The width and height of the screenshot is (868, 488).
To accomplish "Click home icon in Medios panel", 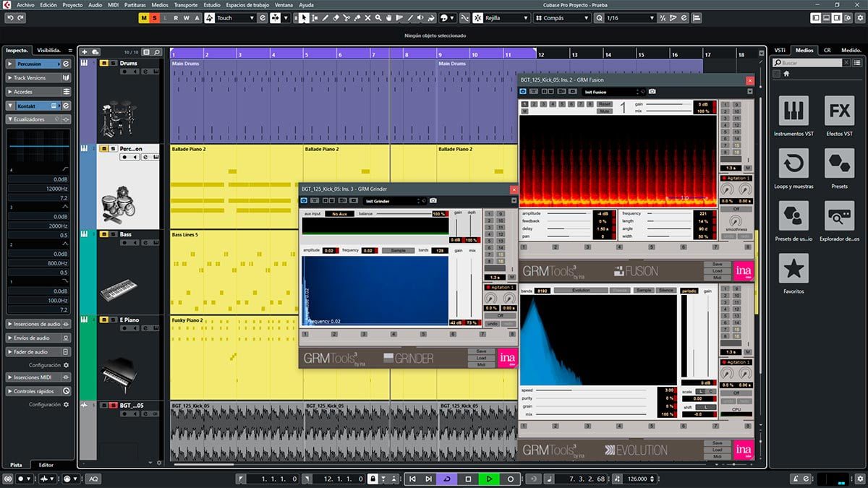I will click(786, 74).
